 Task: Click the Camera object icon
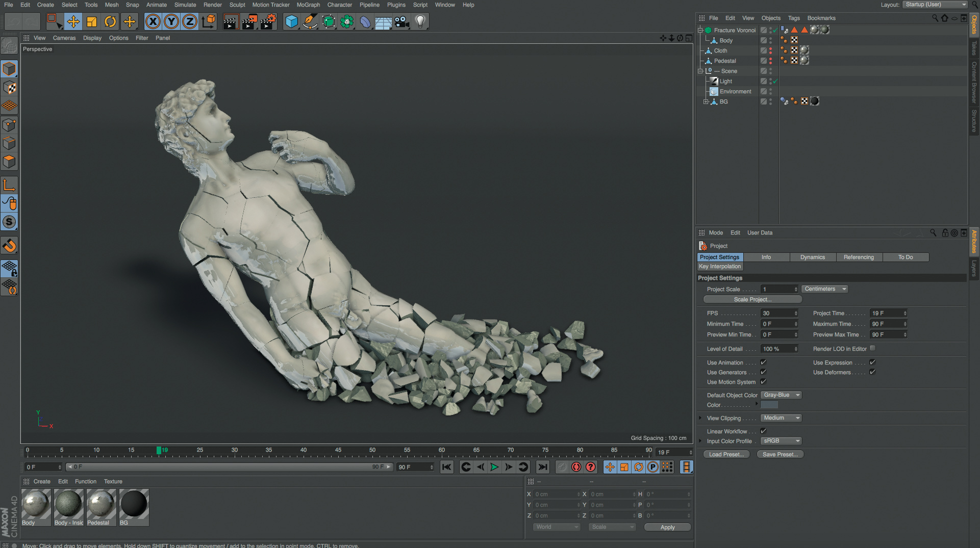coord(402,21)
